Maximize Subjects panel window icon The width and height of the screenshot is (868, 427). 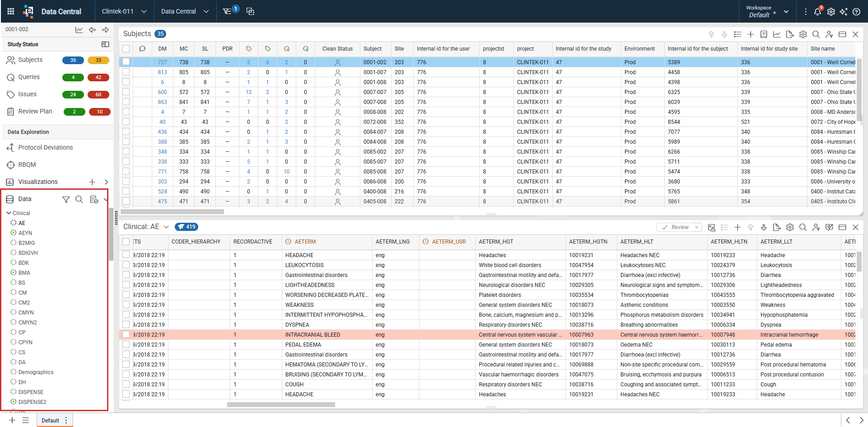842,34
